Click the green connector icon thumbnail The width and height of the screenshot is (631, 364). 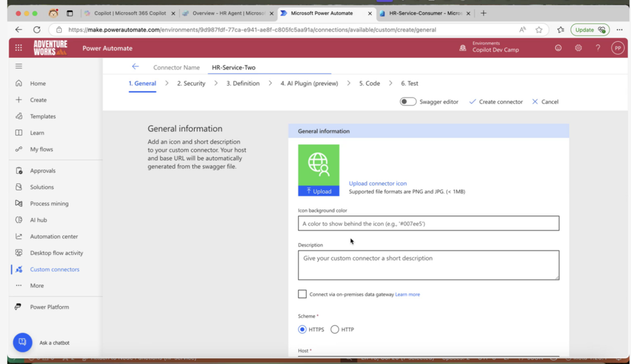click(319, 165)
